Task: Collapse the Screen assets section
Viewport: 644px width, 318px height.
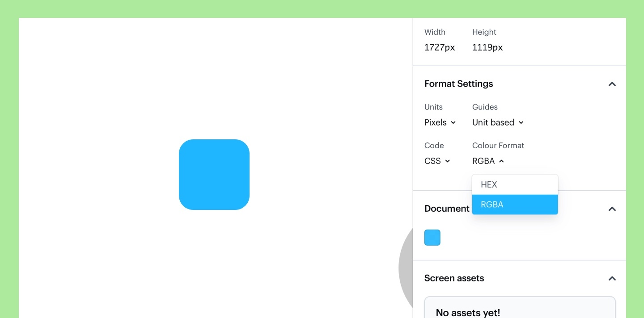Action: click(x=612, y=278)
